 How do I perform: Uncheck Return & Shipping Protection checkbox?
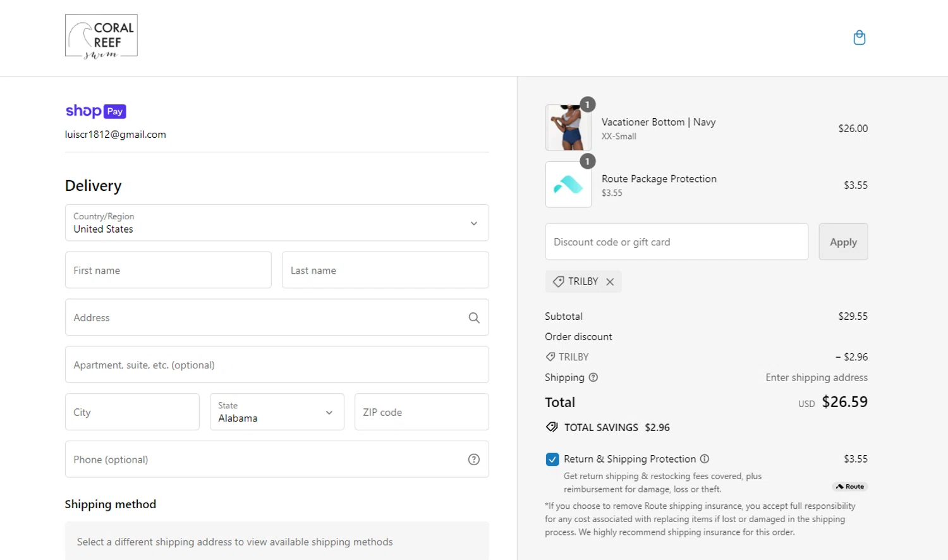[552, 460]
